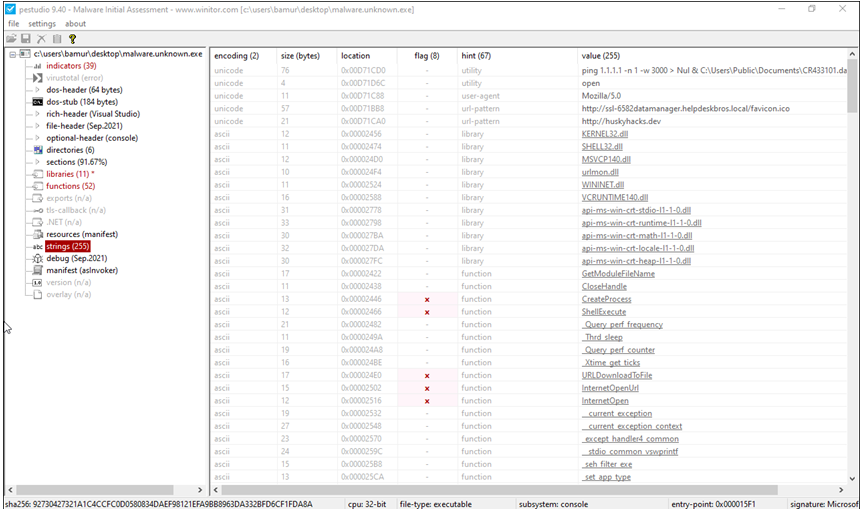
Task: Expand the file-header tree node
Action: (x=37, y=126)
